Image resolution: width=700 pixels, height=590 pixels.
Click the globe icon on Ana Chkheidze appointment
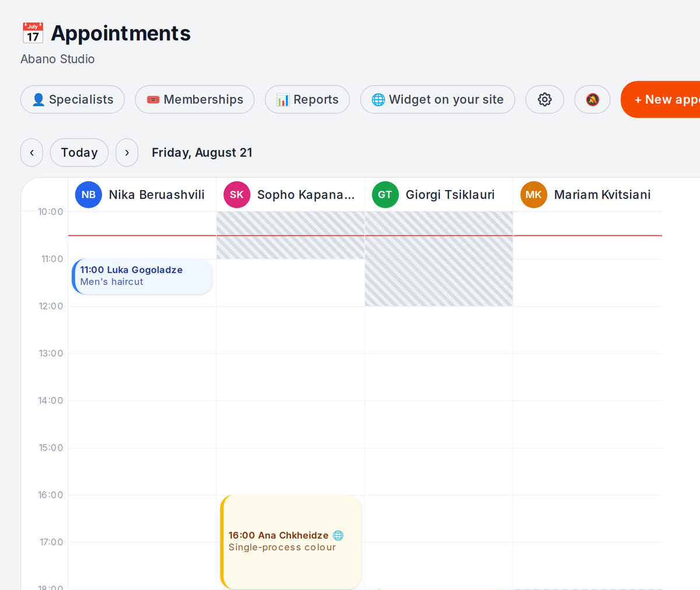(338, 535)
